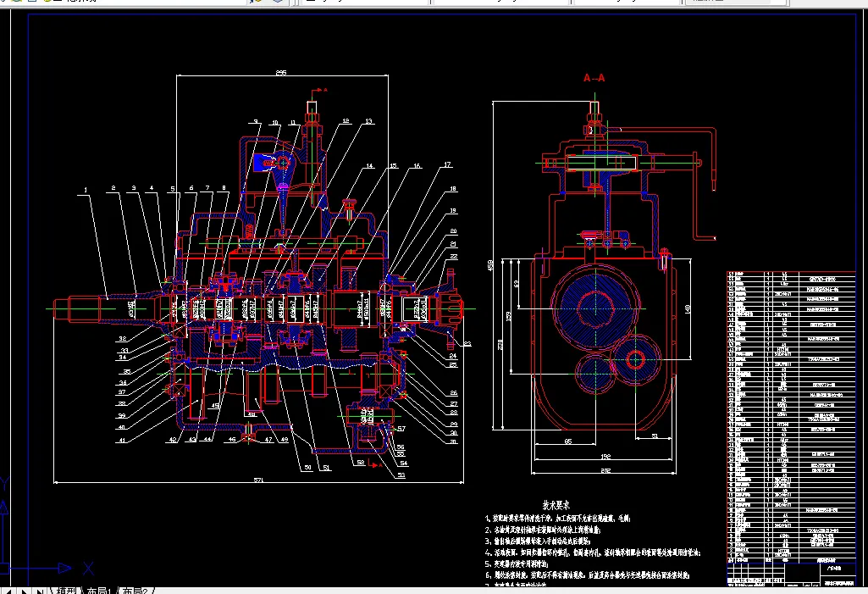
Task: Select the 571 overall length dimension
Action: [x=258, y=480]
